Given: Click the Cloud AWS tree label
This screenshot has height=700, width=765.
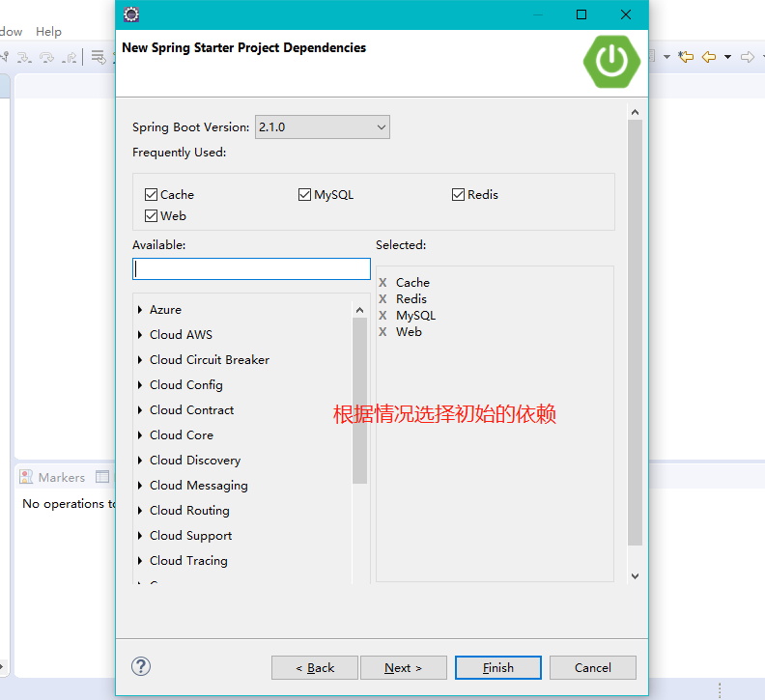Looking at the screenshot, I should coord(181,335).
